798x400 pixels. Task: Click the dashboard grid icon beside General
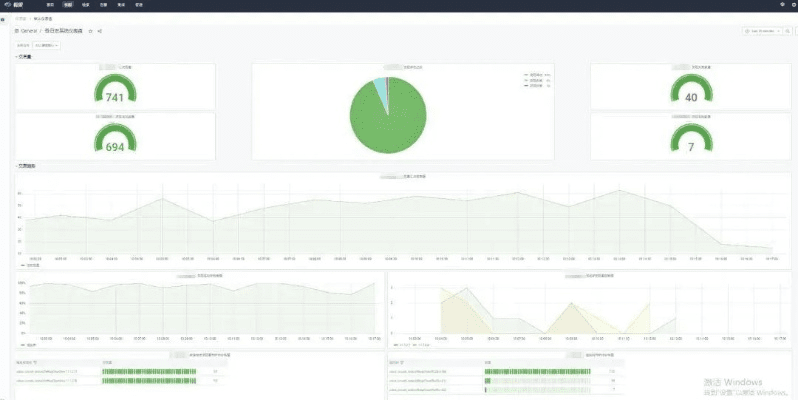tap(16, 31)
